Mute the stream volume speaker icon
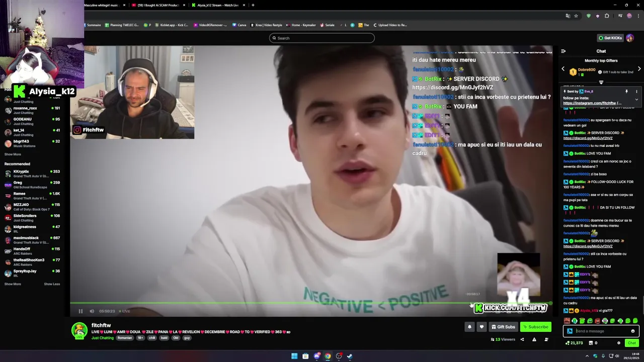 click(92, 311)
